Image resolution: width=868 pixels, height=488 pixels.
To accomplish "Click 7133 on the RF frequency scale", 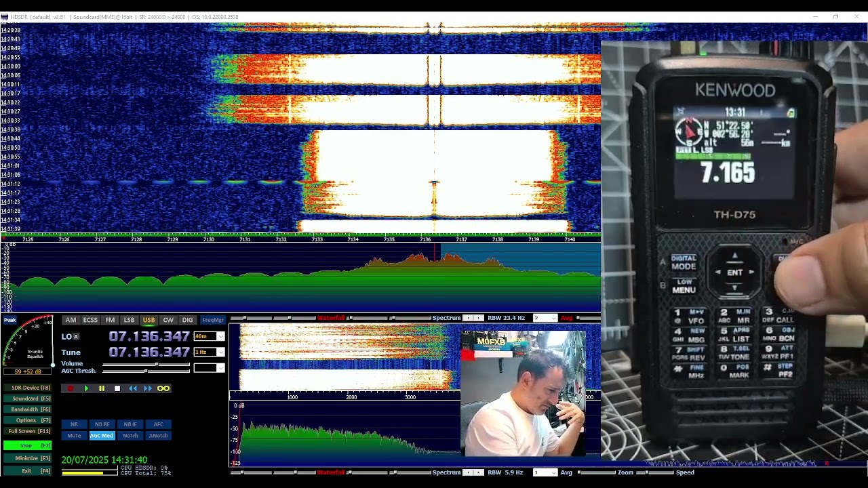I will [x=317, y=239].
